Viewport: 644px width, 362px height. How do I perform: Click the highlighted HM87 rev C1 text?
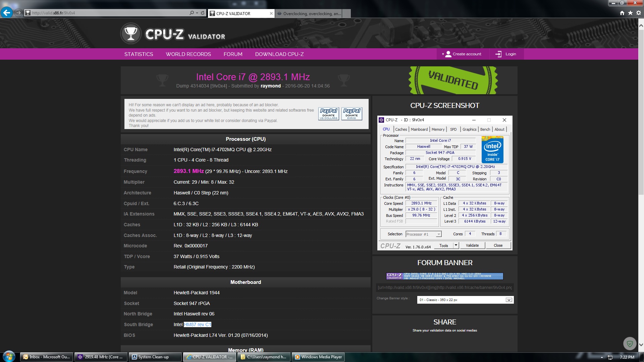click(x=197, y=324)
